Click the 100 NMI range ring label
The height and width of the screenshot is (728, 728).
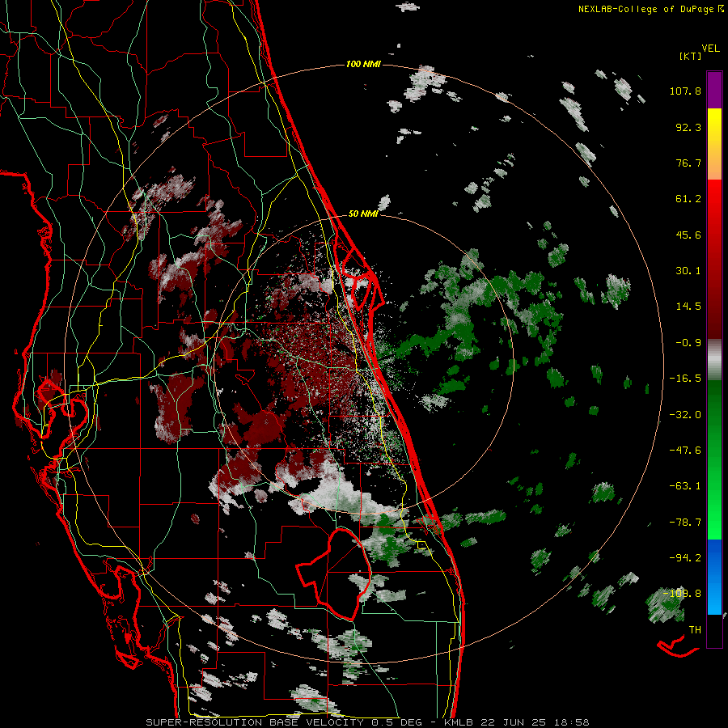pyautogui.click(x=363, y=64)
